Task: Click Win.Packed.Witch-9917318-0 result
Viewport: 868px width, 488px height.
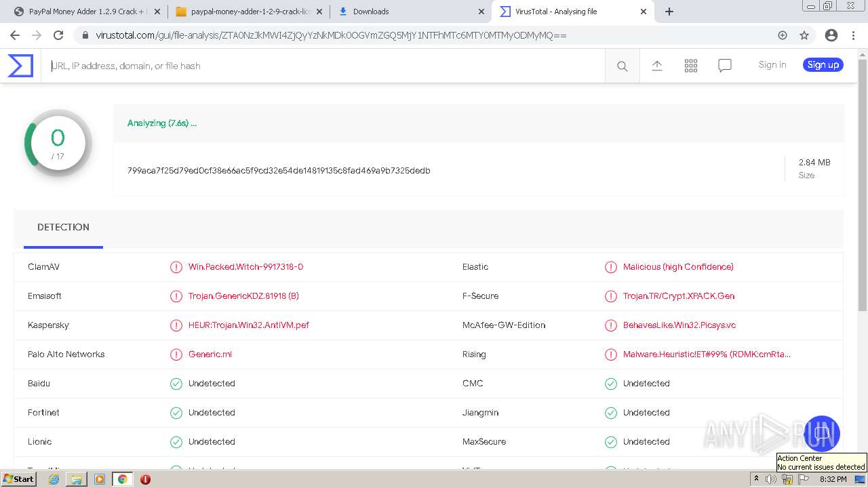Action: [245, 267]
